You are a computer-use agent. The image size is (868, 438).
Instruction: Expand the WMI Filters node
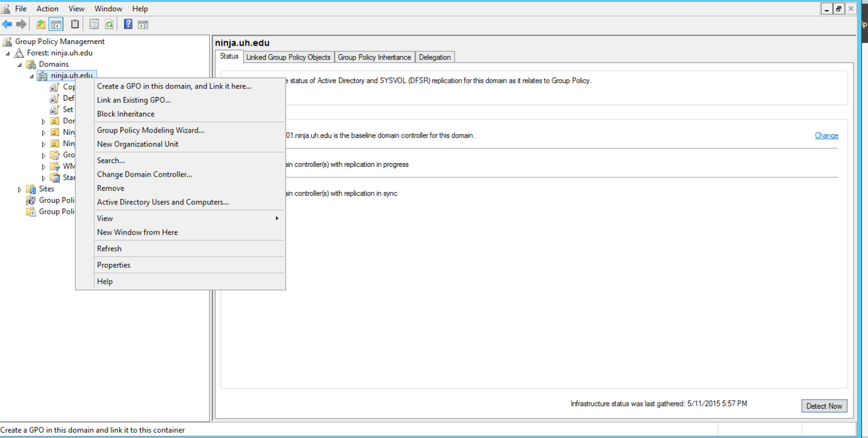pos(43,168)
